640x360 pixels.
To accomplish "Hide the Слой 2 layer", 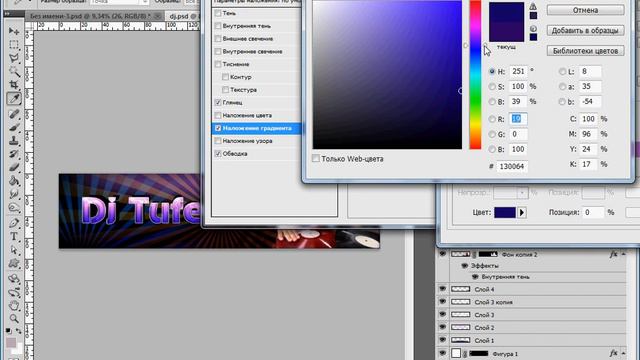I will click(x=442, y=327).
